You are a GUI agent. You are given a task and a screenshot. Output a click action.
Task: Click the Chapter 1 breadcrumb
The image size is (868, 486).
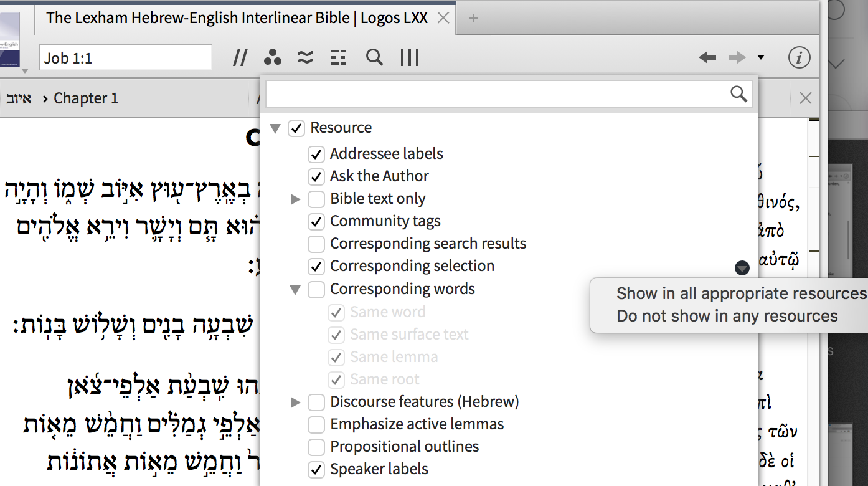[x=86, y=98]
